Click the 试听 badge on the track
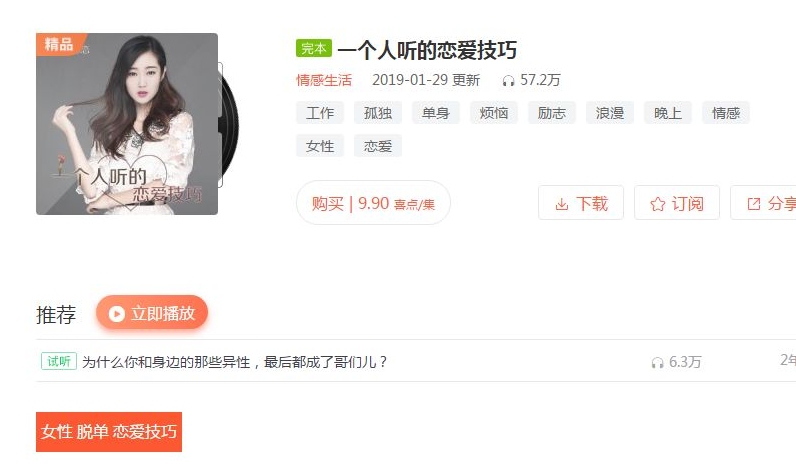796x476 pixels. 59,361
